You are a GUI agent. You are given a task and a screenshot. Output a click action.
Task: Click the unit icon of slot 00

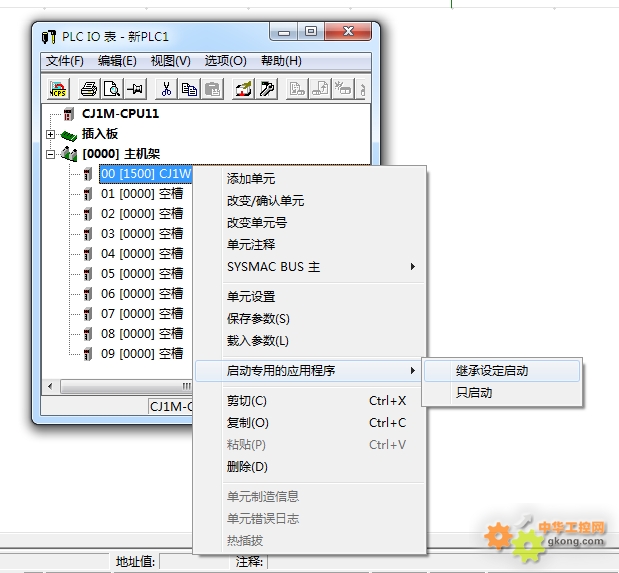88,174
